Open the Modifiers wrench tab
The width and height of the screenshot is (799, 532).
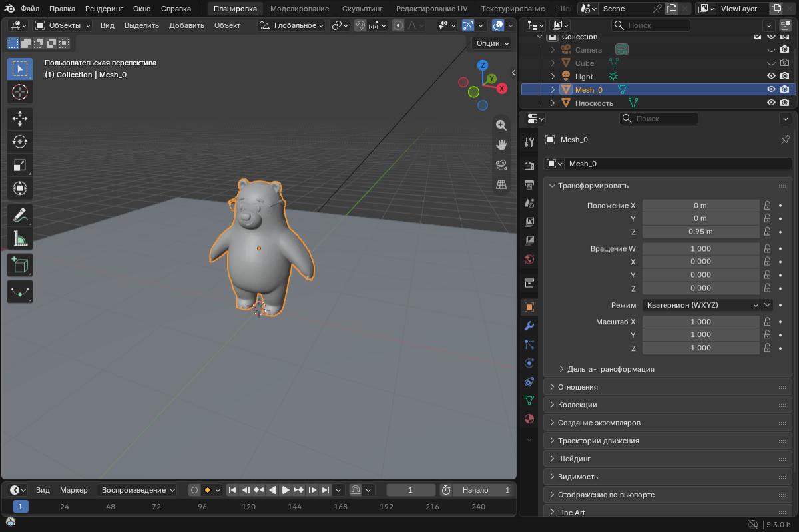click(x=529, y=326)
